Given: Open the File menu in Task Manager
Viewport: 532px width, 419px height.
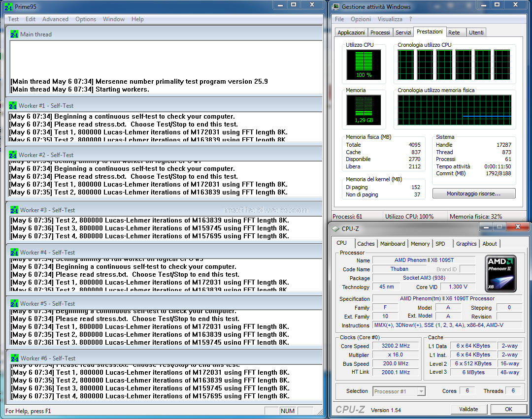Looking at the screenshot, I should click(x=339, y=19).
